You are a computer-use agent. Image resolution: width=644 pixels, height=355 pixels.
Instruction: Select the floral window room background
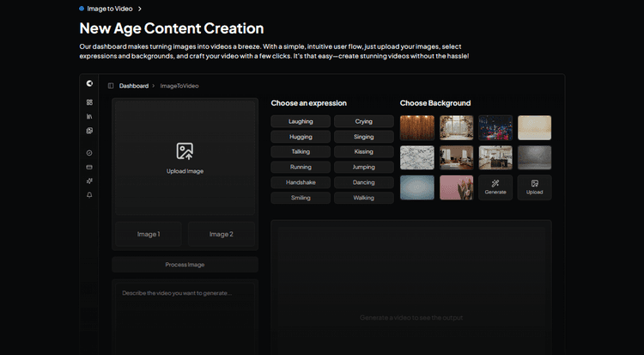click(x=456, y=127)
